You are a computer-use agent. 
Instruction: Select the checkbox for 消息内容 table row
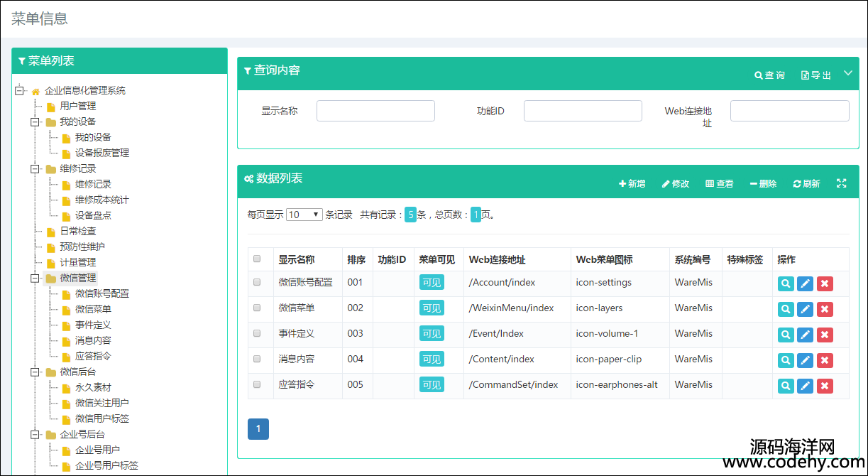click(257, 359)
